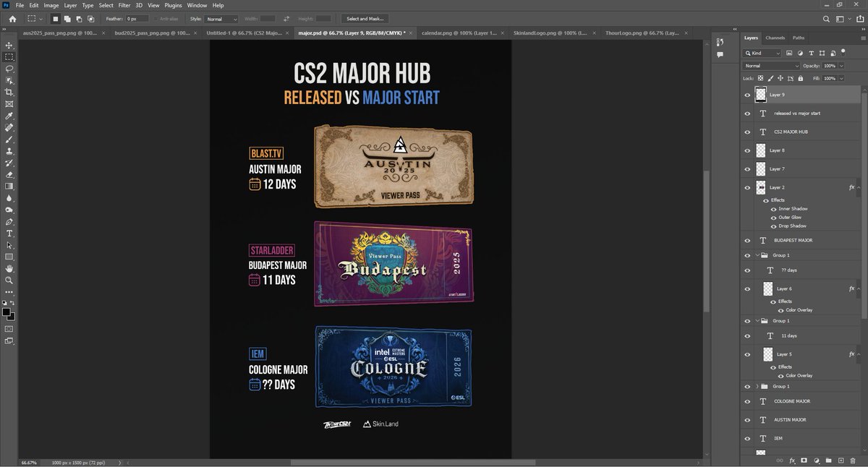Switch to aus2025_pass_png.png document tab

[60, 33]
